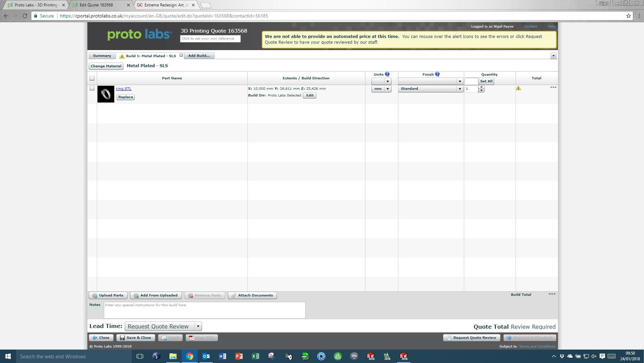This screenshot has width=644, height=363.
Task: Open the Units help question mark
Action: click(387, 74)
